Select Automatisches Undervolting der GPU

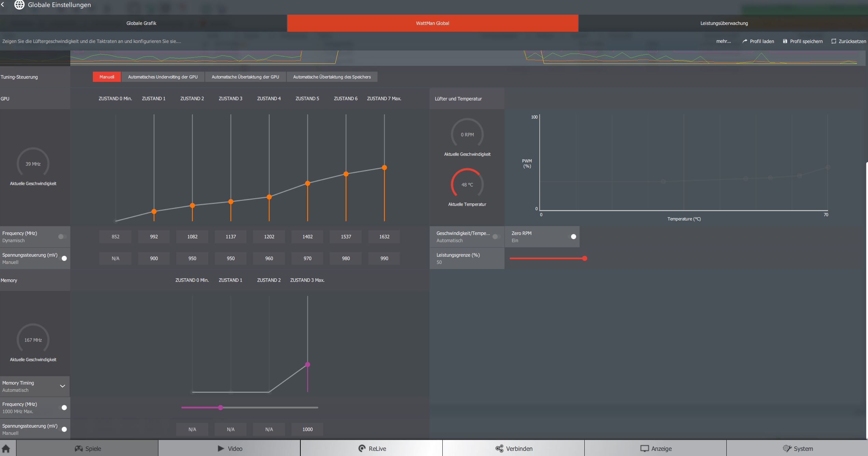[x=163, y=77]
